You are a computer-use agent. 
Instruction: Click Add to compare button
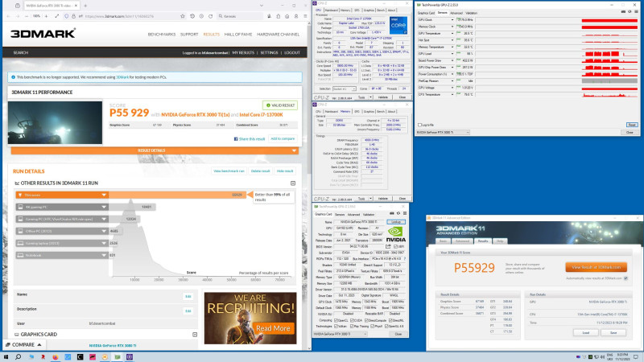(x=283, y=138)
